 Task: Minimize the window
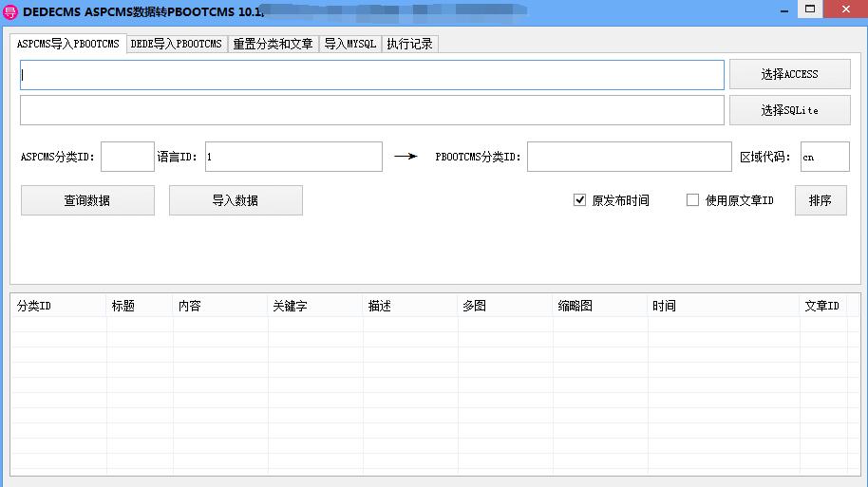[783, 10]
